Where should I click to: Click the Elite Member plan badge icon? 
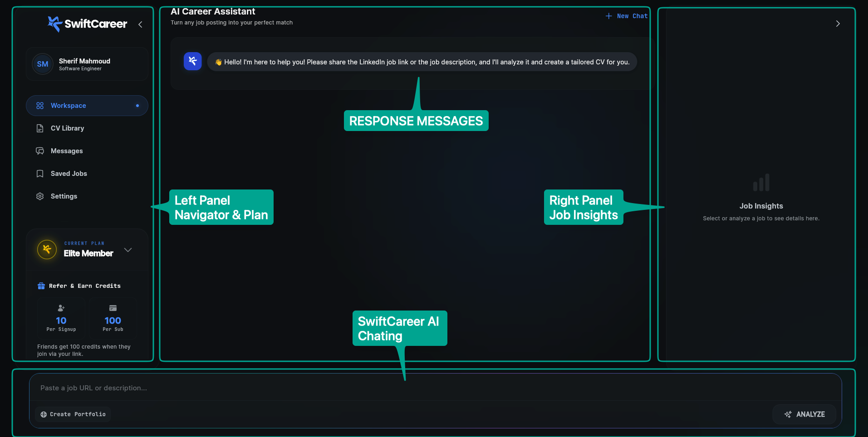46,249
